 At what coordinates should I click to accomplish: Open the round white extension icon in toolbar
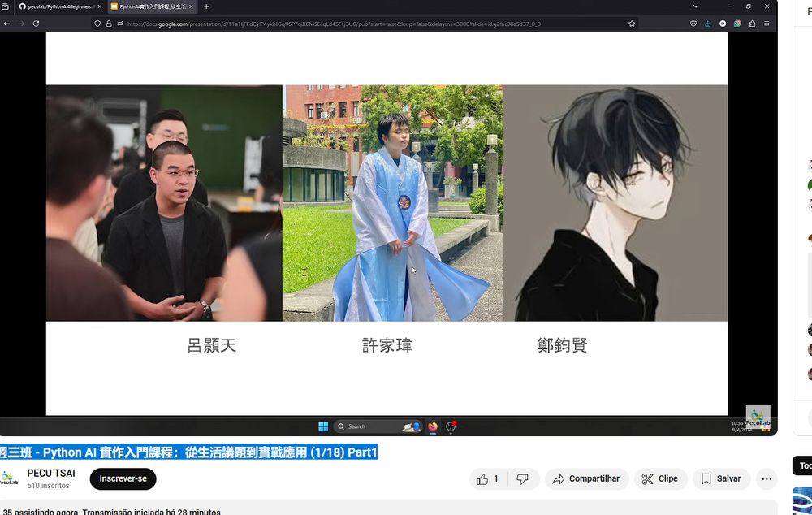click(x=723, y=24)
